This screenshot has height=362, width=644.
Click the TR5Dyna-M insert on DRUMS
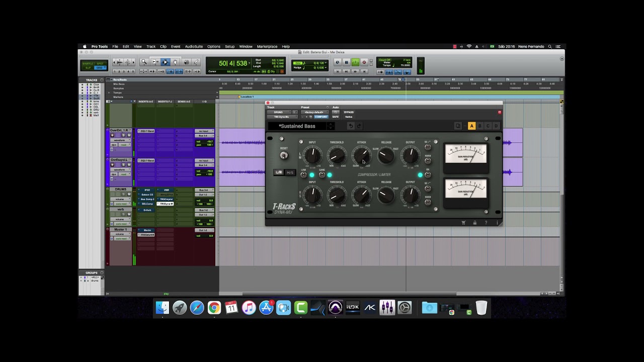pyautogui.click(x=166, y=204)
